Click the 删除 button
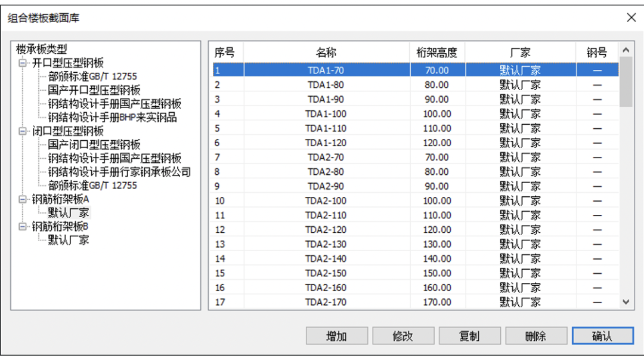The image size is (644, 358). (536, 335)
